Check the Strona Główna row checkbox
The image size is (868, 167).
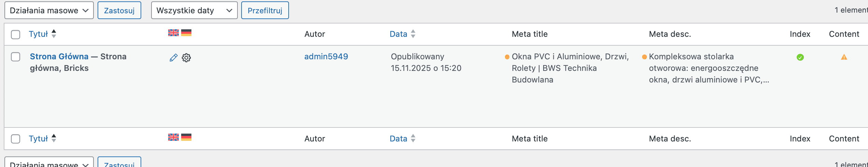[x=16, y=57]
